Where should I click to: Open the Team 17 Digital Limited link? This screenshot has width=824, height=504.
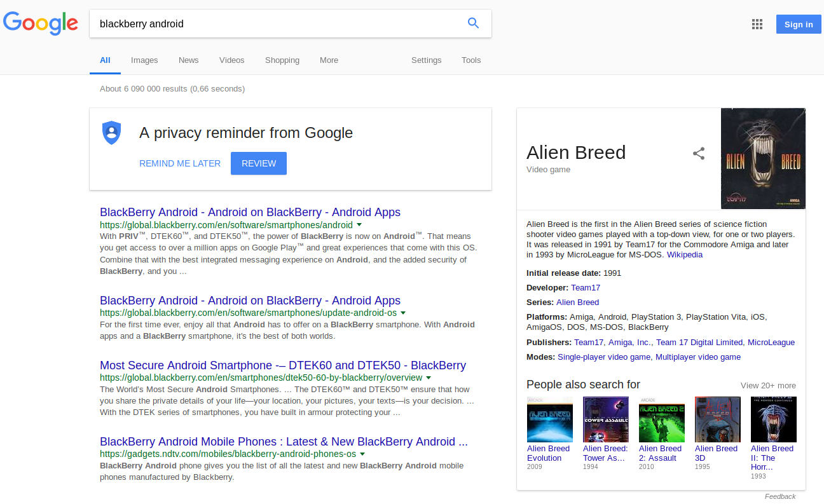[701, 343]
